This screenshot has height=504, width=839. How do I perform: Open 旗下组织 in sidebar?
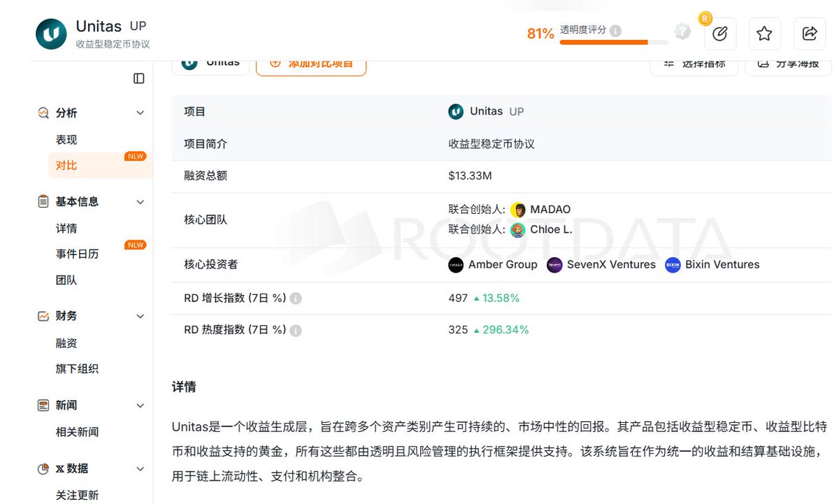point(77,368)
